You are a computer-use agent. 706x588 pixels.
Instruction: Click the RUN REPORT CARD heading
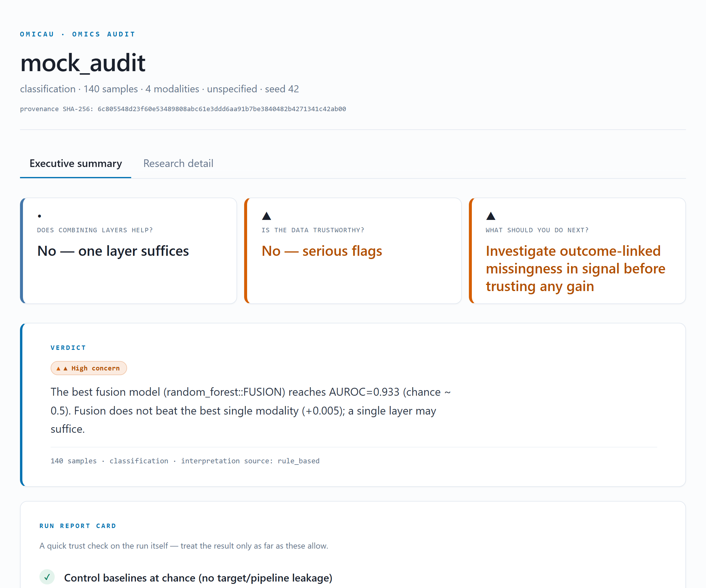[x=78, y=526]
